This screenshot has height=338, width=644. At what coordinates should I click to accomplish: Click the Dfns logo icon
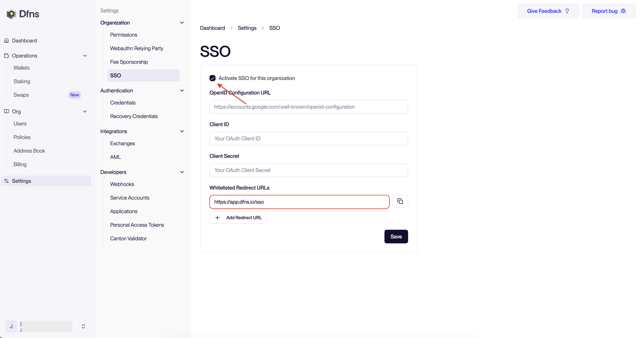coord(11,14)
